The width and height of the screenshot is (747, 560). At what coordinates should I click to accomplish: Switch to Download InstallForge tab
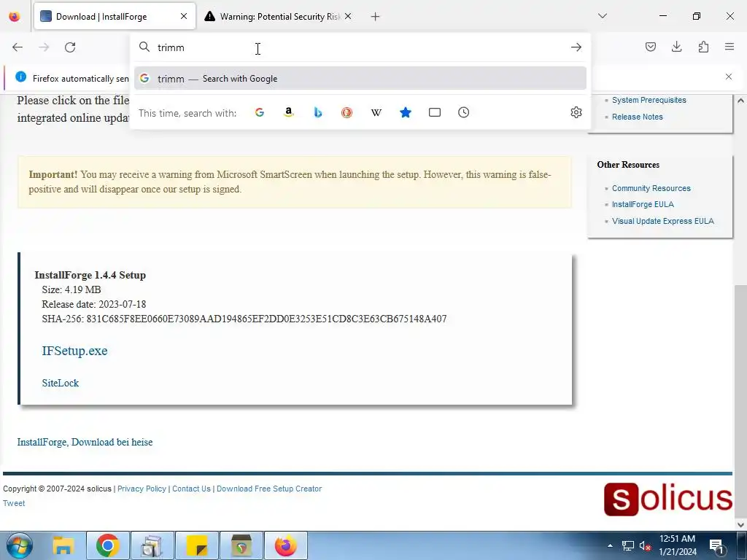(115, 16)
